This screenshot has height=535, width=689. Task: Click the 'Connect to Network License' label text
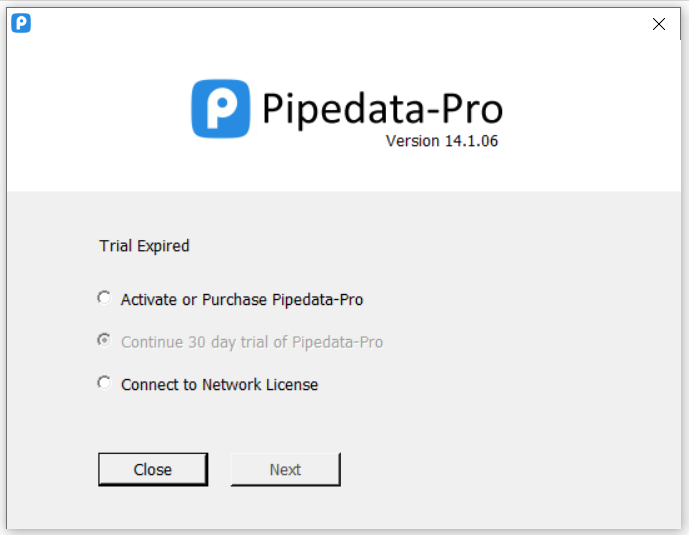pos(219,384)
